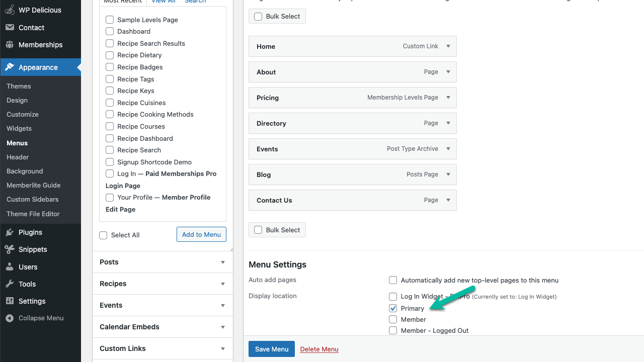644x362 pixels.
Task: Tick the Recipe Cuisines checkbox
Action: pos(110,103)
